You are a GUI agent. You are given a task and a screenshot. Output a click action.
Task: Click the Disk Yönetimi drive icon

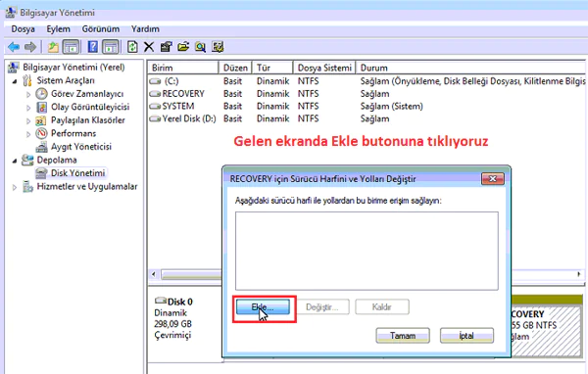tap(41, 173)
